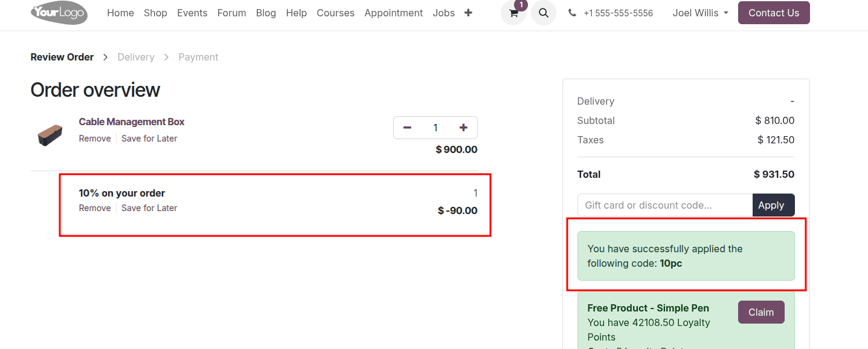Claim the free Simple Pen reward
The image size is (868, 349).
(x=760, y=312)
